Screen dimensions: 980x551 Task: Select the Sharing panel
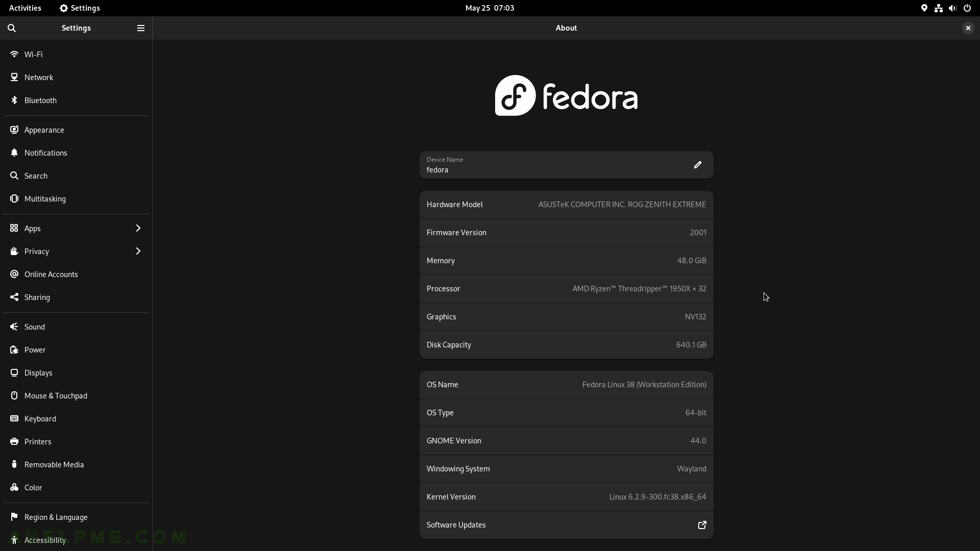[77, 297]
